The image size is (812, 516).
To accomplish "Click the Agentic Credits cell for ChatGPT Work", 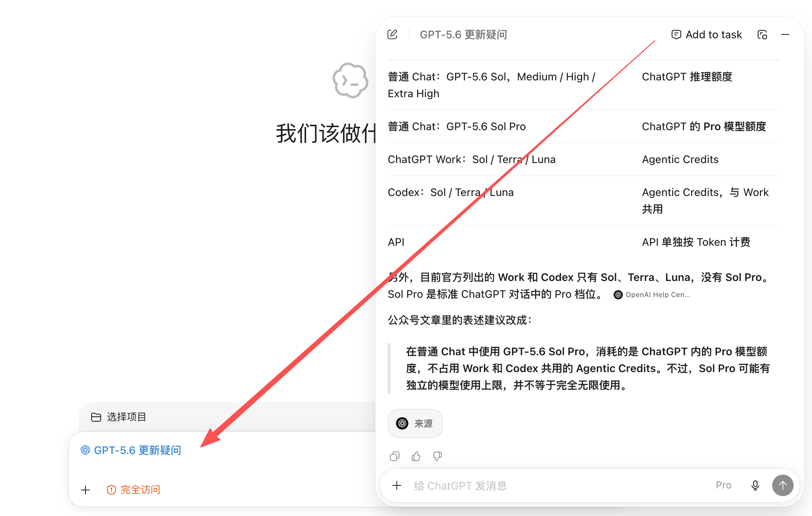I will [680, 159].
